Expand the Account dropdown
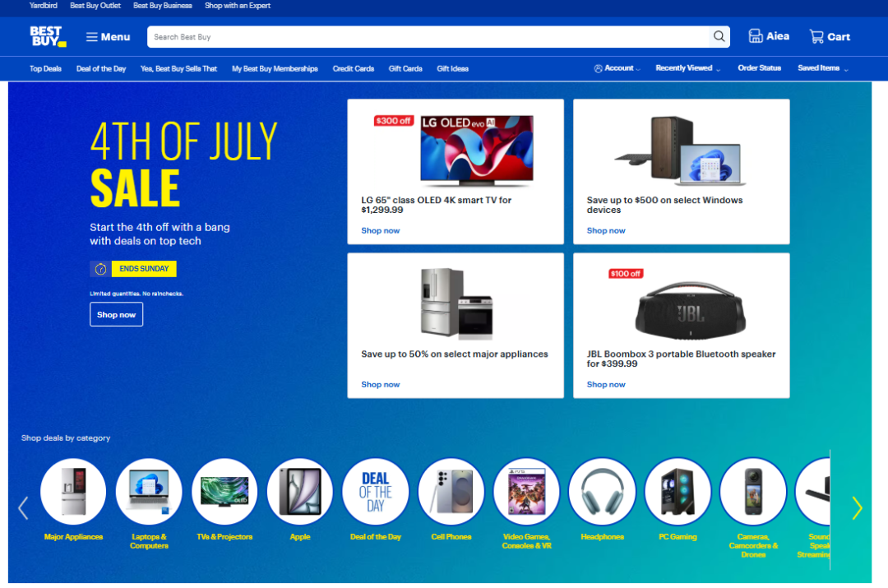 [x=617, y=68]
